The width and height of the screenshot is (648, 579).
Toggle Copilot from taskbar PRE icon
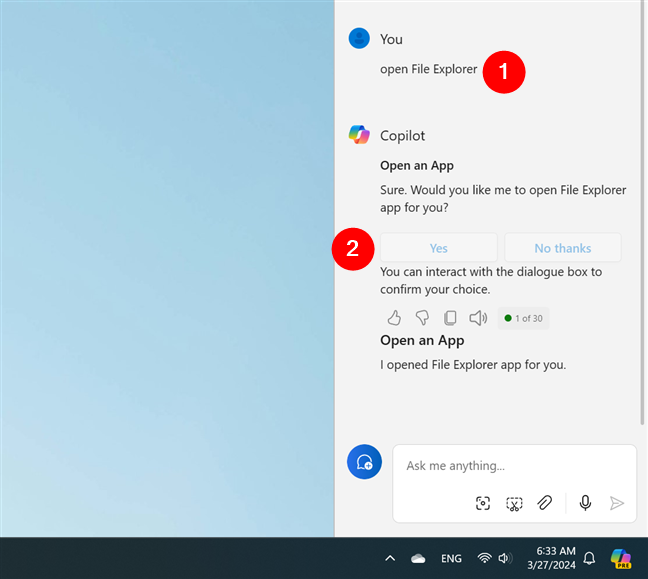pos(621,558)
